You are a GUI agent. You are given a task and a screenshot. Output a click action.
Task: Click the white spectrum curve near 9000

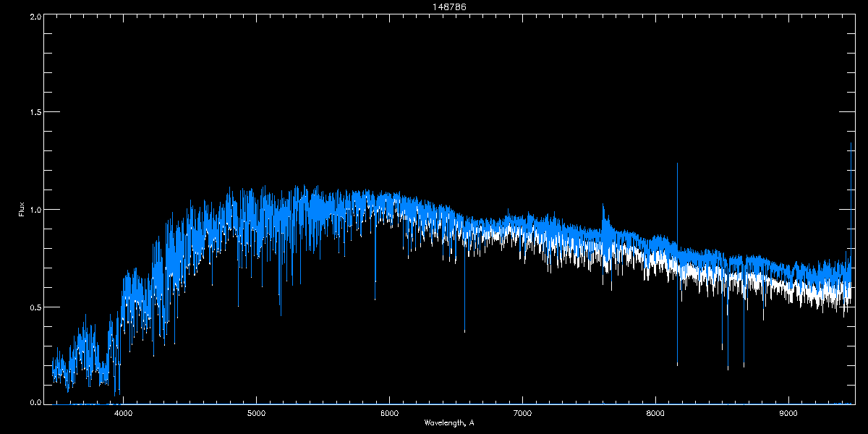pyautogui.click(x=788, y=289)
